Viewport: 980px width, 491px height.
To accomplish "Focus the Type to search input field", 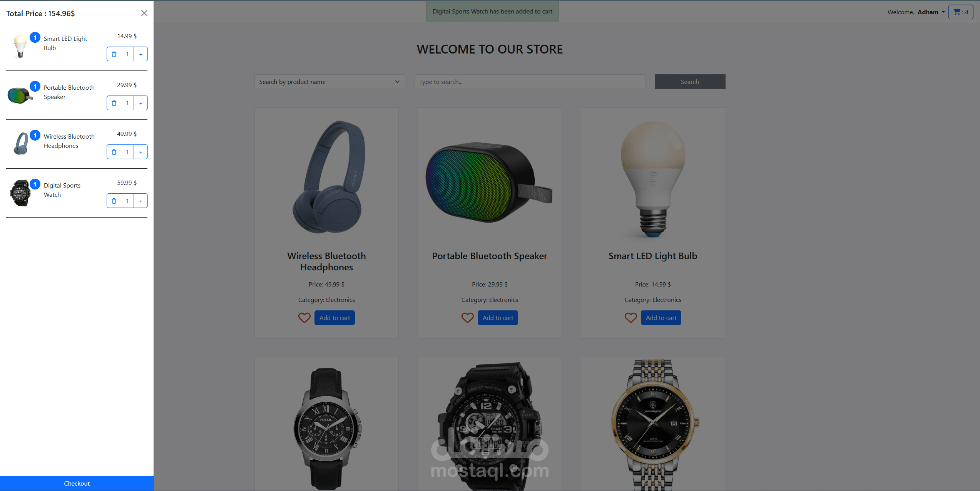I will 530,82.
